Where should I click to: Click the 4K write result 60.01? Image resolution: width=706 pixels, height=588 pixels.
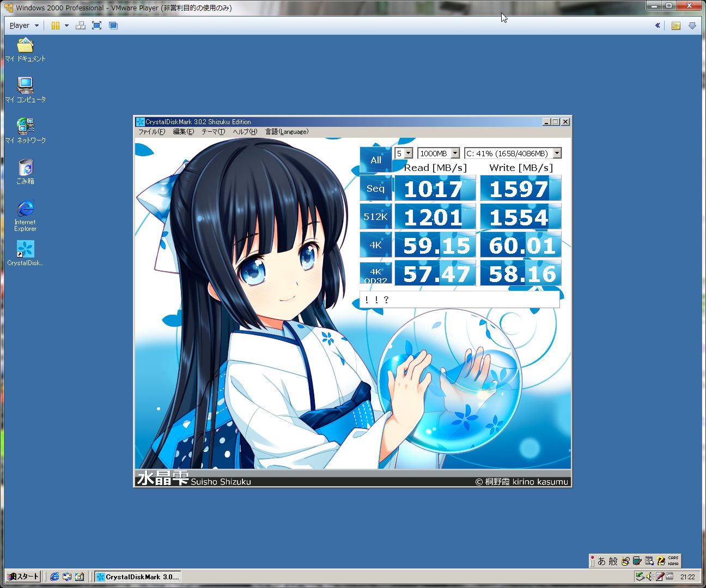(x=521, y=246)
